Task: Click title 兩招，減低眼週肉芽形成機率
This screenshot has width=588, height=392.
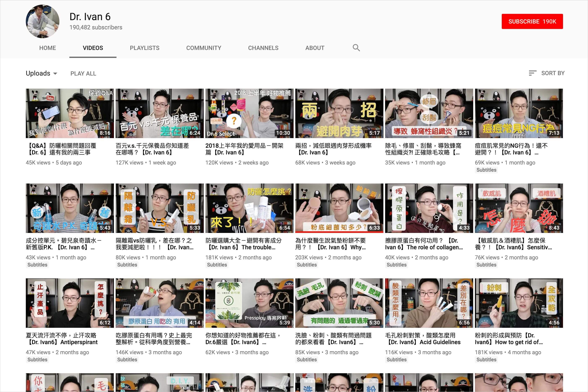Action: click(x=333, y=149)
